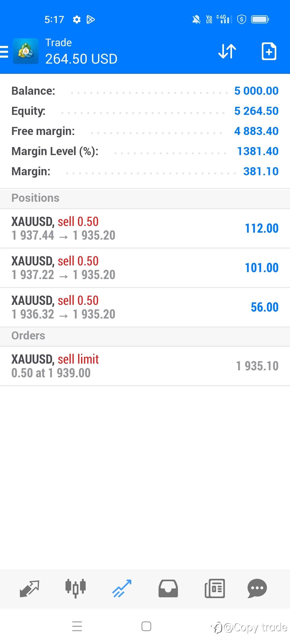
Task: Open the Chat speech bubble icon
Action: click(257, 589)
